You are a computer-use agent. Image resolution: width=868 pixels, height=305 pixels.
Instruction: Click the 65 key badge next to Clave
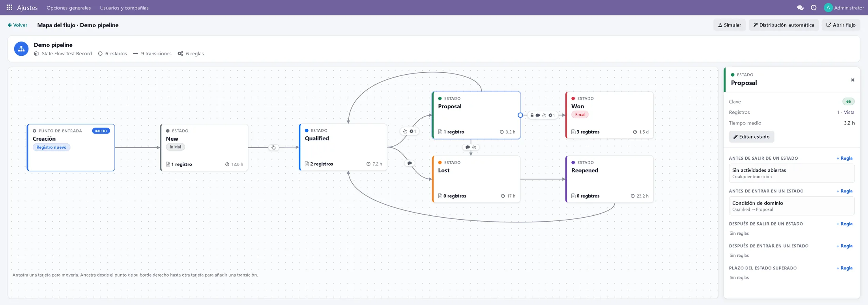(848, 102)
